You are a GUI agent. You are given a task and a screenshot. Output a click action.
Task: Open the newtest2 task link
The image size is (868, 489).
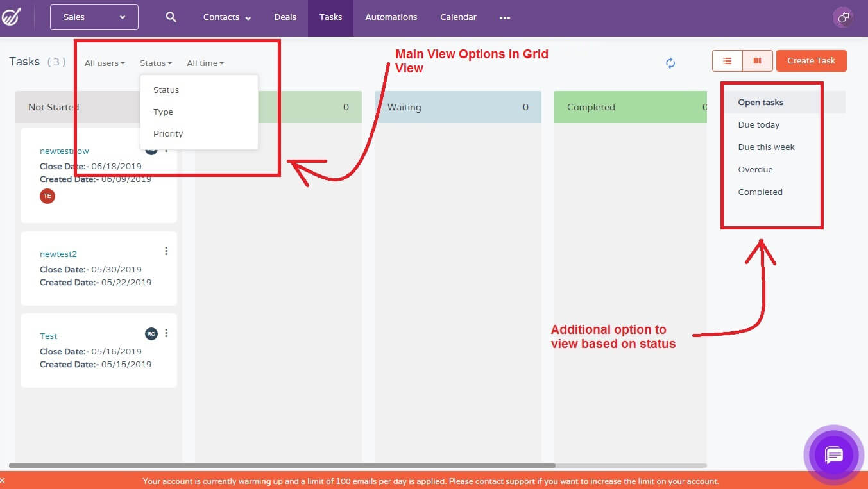pyautogui.click(x=58, y=254)
